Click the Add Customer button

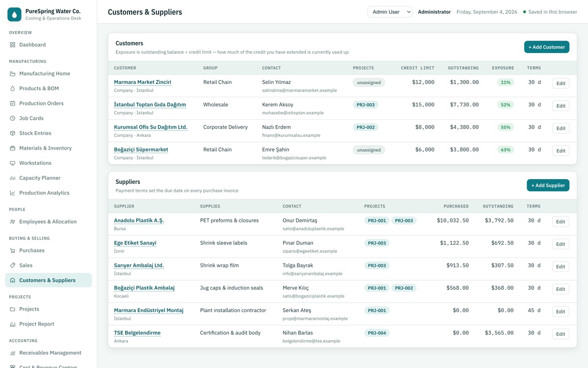tap(546, 47)
